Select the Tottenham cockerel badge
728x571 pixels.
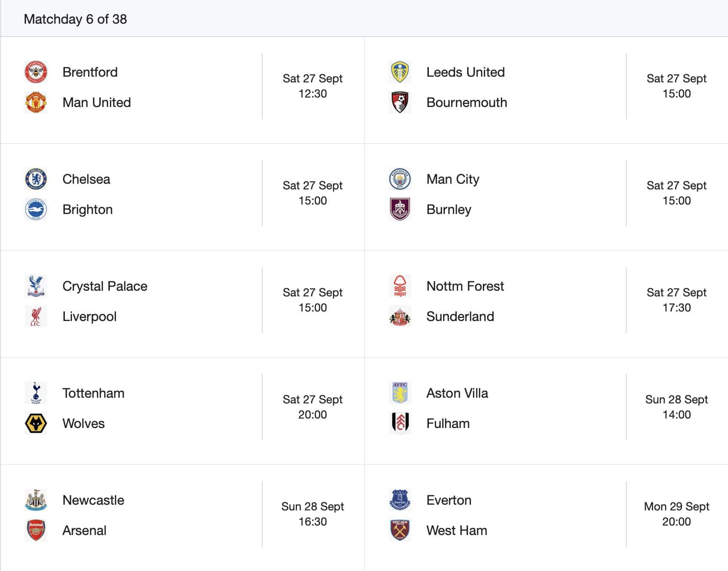tap(36, 393)
